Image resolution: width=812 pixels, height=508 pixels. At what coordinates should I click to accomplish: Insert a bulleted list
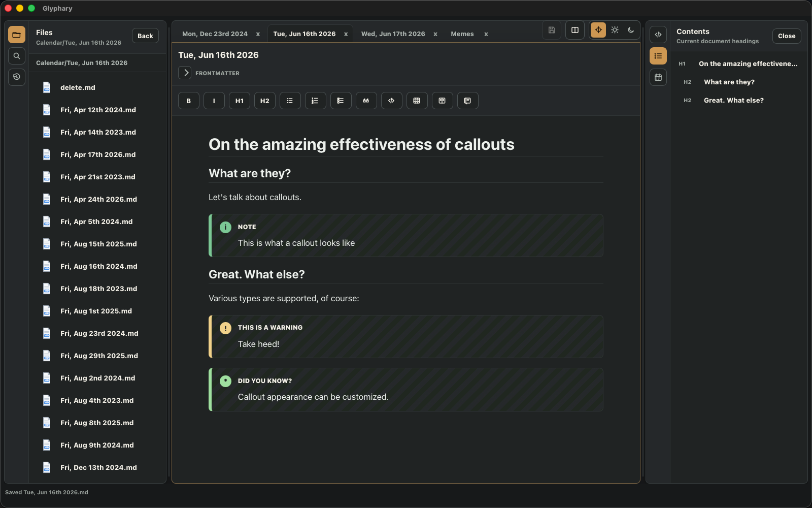290,101
